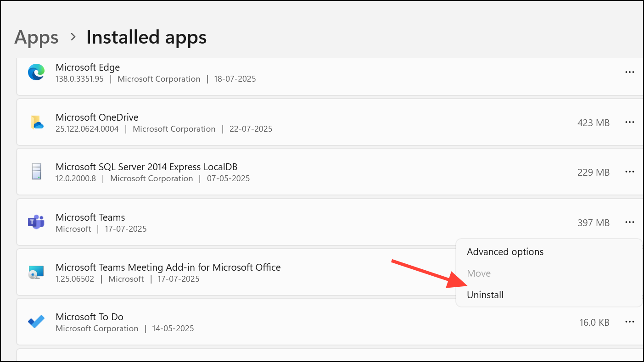Select the Microsoft Teams app name
Viewport: 644px width, 362px height.
[x=90, y=217]
